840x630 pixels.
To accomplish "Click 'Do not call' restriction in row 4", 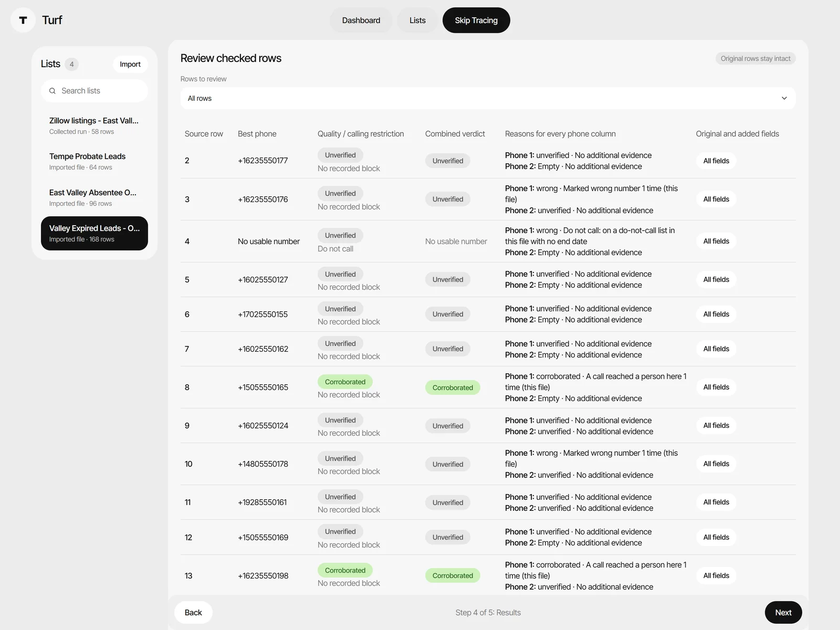I will point(335,249).
